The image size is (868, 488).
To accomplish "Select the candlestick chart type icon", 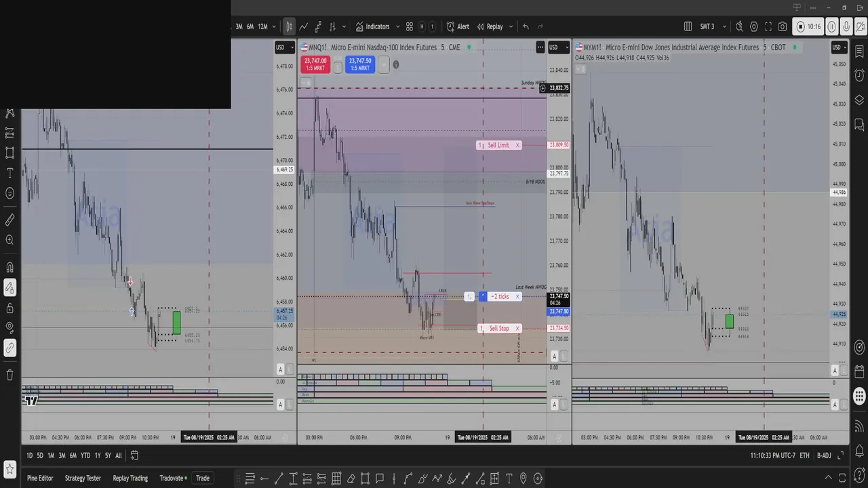I will coord(289,26).
